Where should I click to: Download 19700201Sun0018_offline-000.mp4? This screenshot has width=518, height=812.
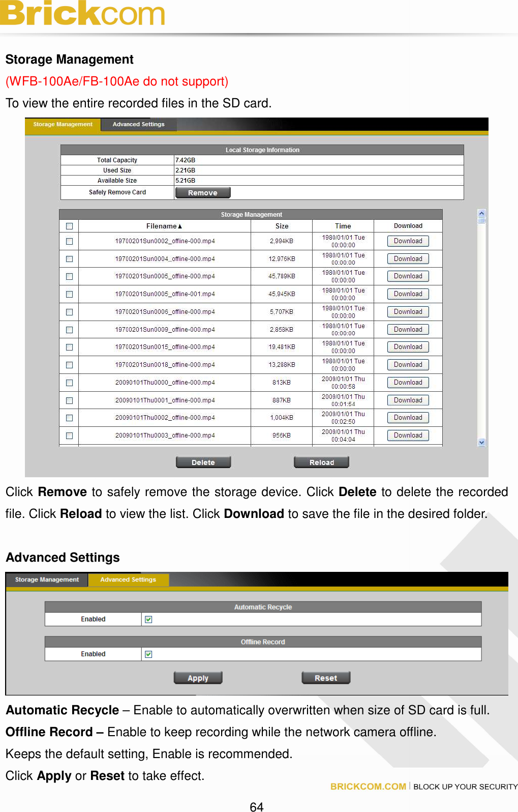408,365
